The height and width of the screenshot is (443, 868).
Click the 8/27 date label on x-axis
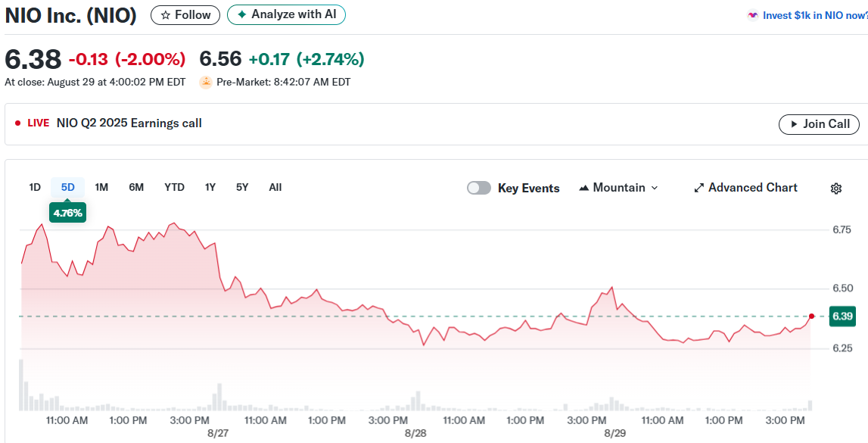point(218,433)
